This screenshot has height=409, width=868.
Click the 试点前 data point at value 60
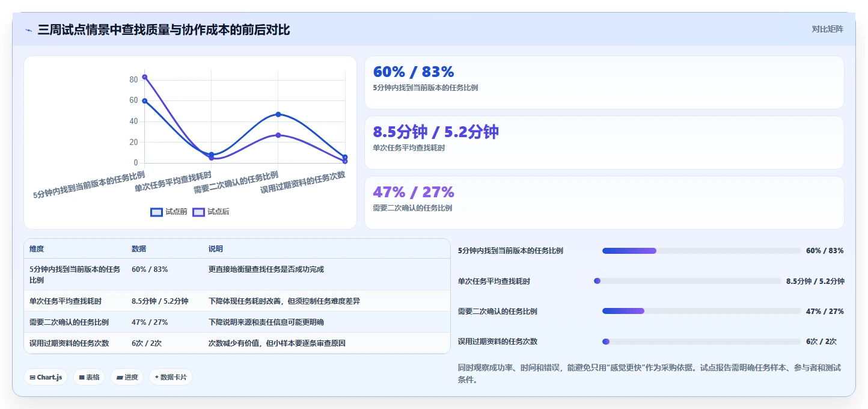(145, 101)
